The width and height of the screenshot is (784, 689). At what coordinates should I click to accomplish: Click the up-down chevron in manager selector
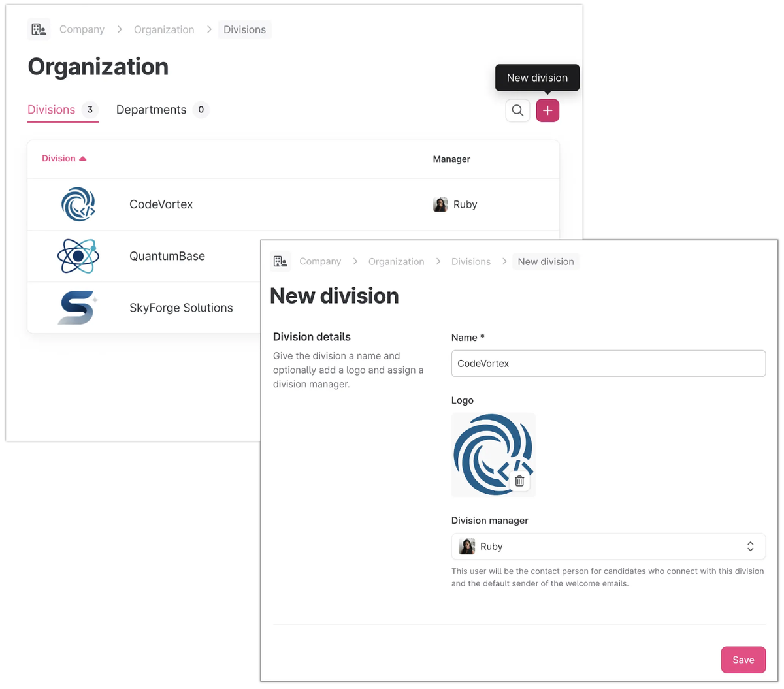pyautogui.click(x=750, y=547)
